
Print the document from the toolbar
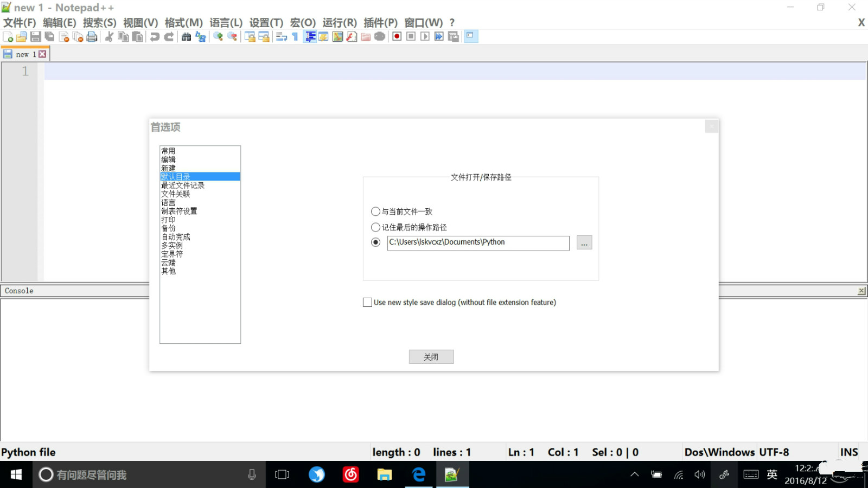click(x=92, y=36)
